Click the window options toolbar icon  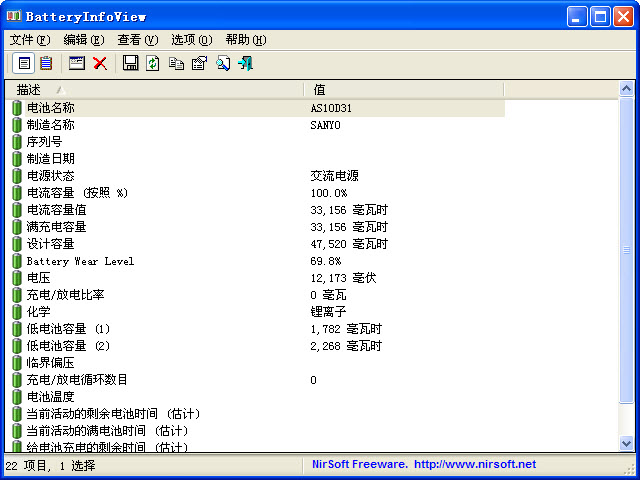coord(77,63)
